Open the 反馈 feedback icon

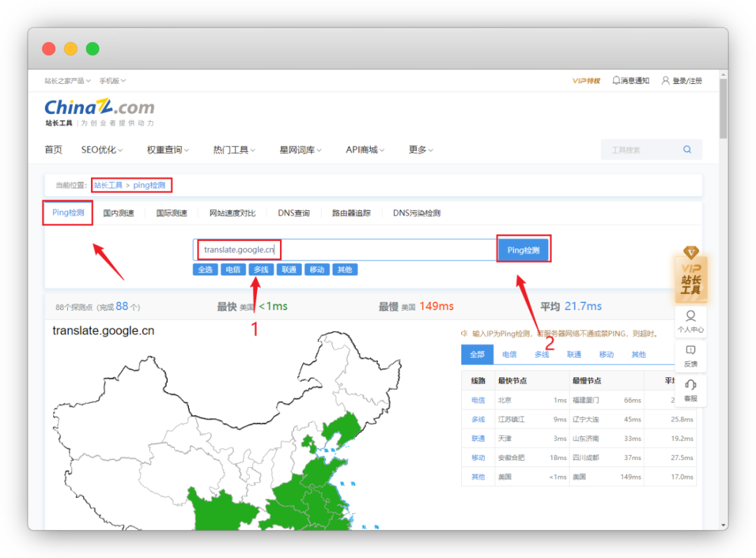click(x=691, y=356)
